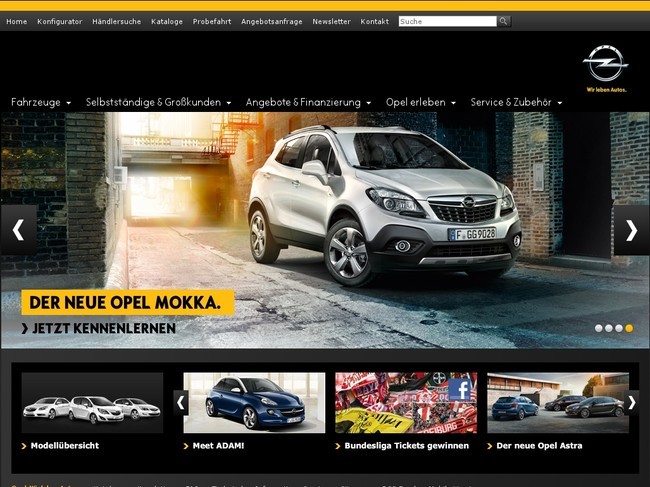This screenshot has width=650, height=487.
Task: Select the second slide indicator dot
Action: pyautogui.click(x=609, y=328)
